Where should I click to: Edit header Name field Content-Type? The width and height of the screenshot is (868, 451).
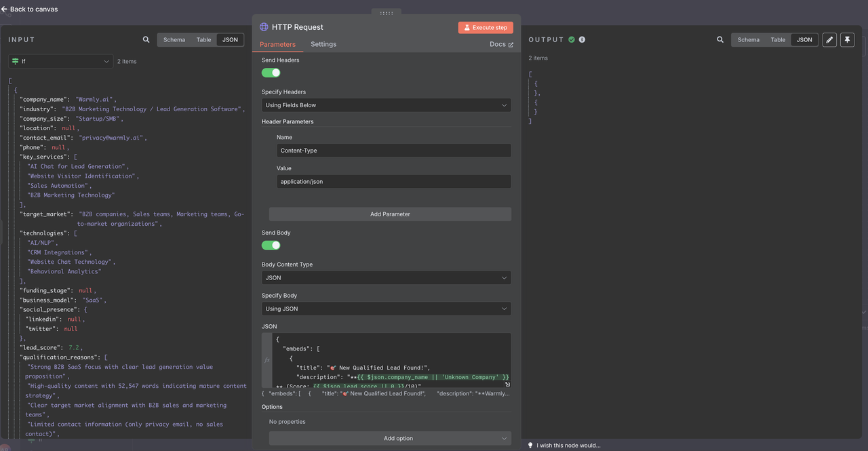394,151
